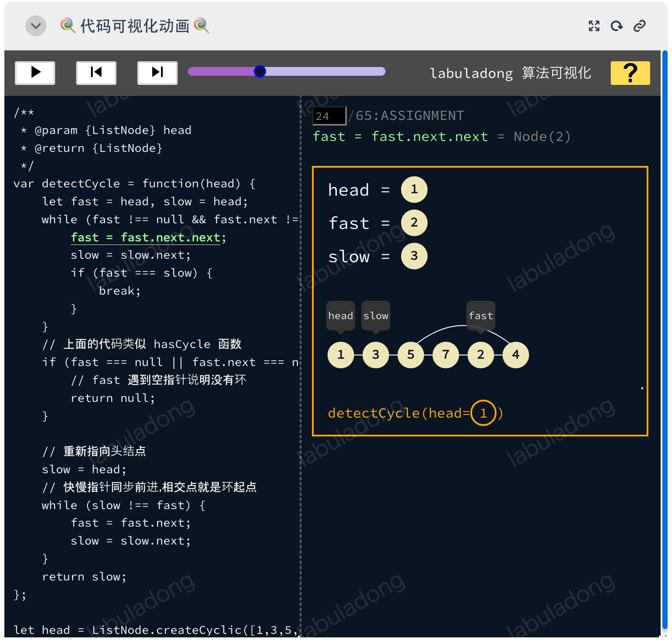Click the detectCycle head argument circle
This screenshot has width=672, height=640.
click(483, 413)
